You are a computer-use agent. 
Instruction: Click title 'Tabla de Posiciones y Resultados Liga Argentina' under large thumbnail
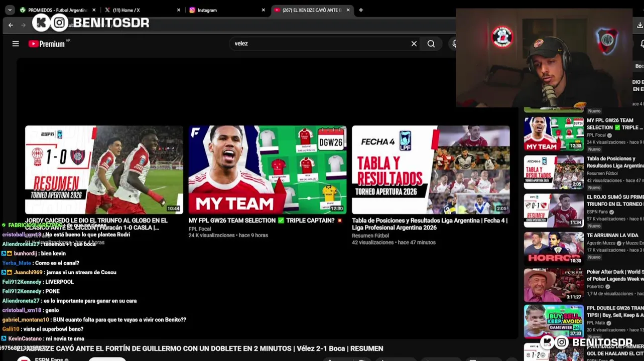tap(430, 224)
